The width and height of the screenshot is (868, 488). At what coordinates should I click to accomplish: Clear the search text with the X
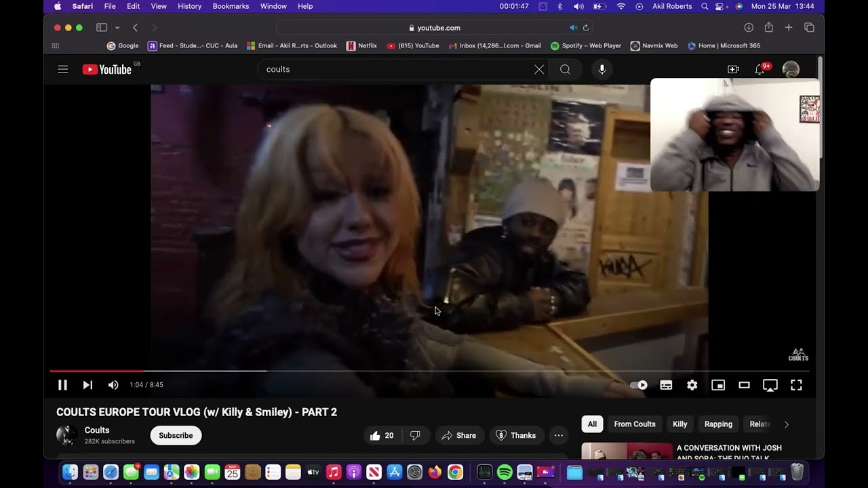(539, 69)
